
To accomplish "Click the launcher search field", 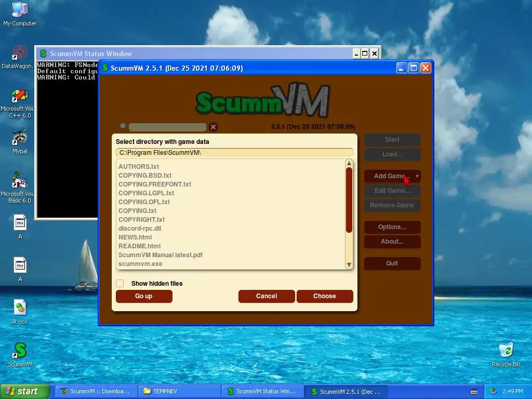I will pyautogui.click(x=168, y=127).
